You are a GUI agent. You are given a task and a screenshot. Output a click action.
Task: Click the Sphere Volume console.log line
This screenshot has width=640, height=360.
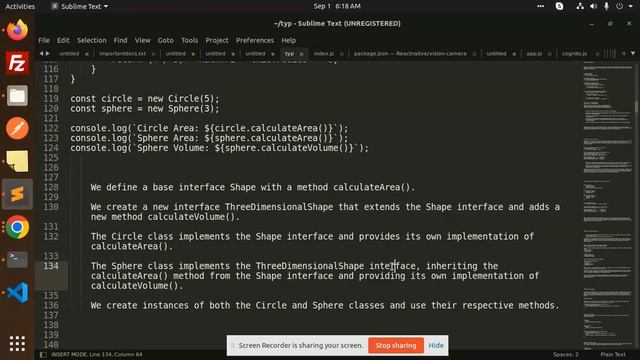219,148
